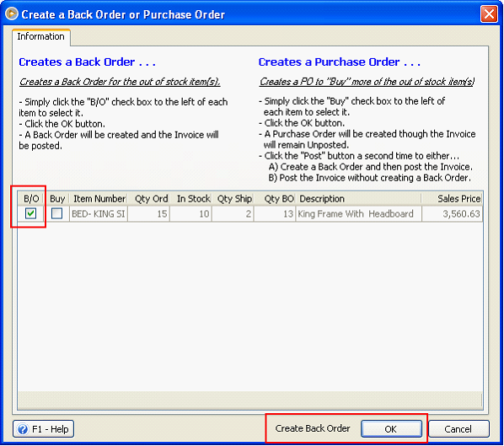Click the B/O column header
Viewport: 504px width, 446px height.
coord(31,199)
